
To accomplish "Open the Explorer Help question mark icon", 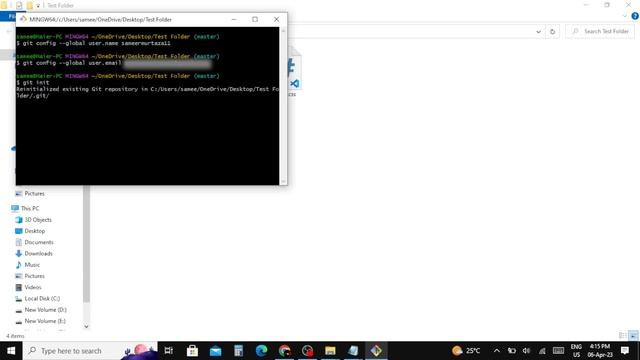I will pyautogui.click(x=635, y=16).
